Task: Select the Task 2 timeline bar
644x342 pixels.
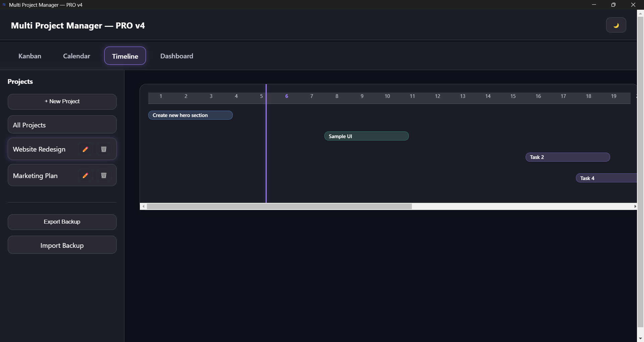Action: (568, 157)
